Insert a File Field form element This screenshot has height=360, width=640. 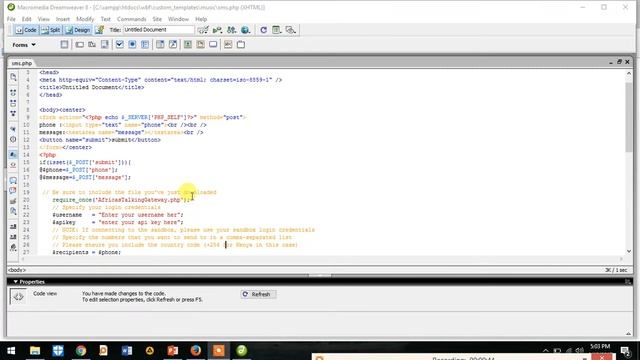pos(200,44)
